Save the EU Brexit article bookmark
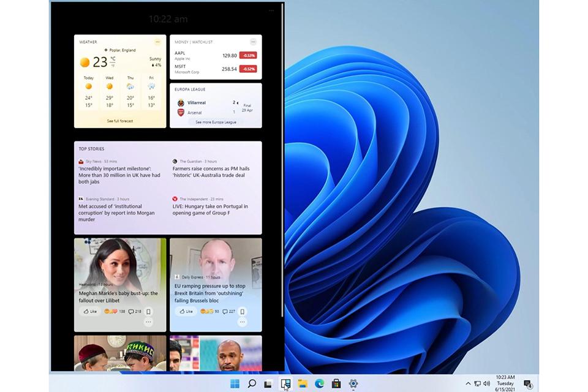Viewport: 588px width, 392px height. point(244,311)
